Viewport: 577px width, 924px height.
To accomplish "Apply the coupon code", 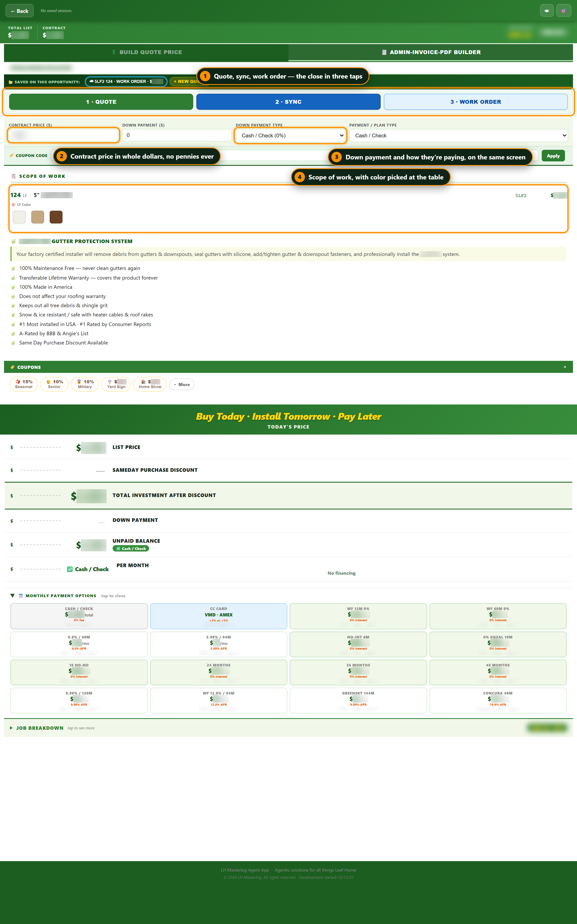I will point(553,156).
